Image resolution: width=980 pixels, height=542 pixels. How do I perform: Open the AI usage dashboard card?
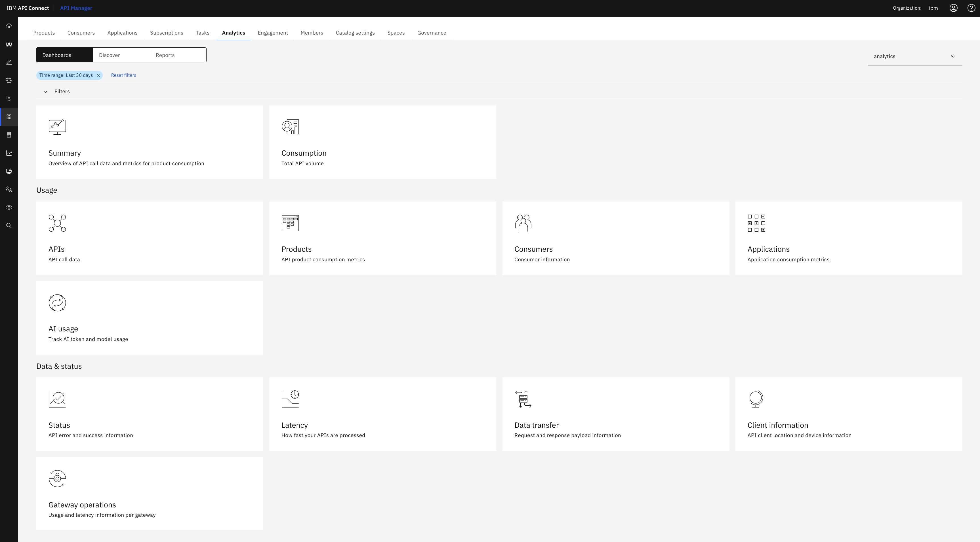tap(150, 317)
